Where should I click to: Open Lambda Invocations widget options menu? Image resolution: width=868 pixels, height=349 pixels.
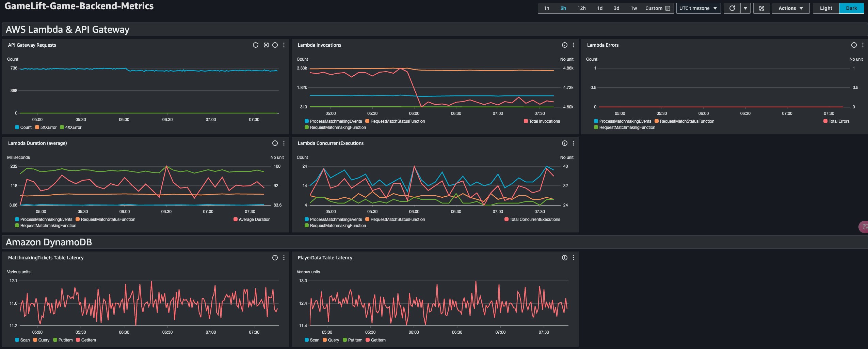574,45
